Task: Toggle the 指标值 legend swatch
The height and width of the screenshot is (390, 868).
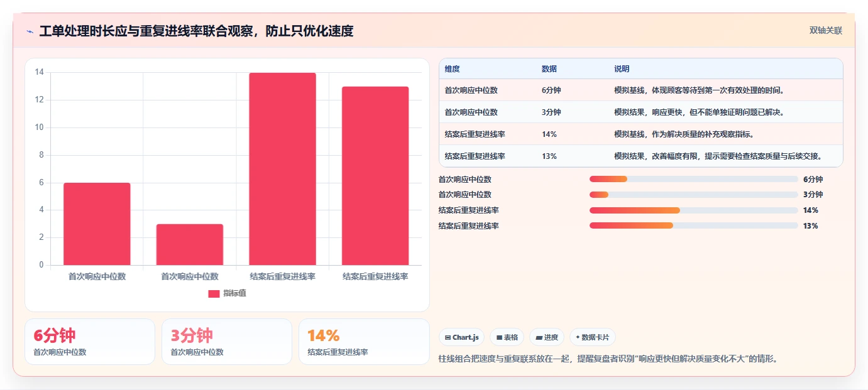Action: click(x=214, y=293)
